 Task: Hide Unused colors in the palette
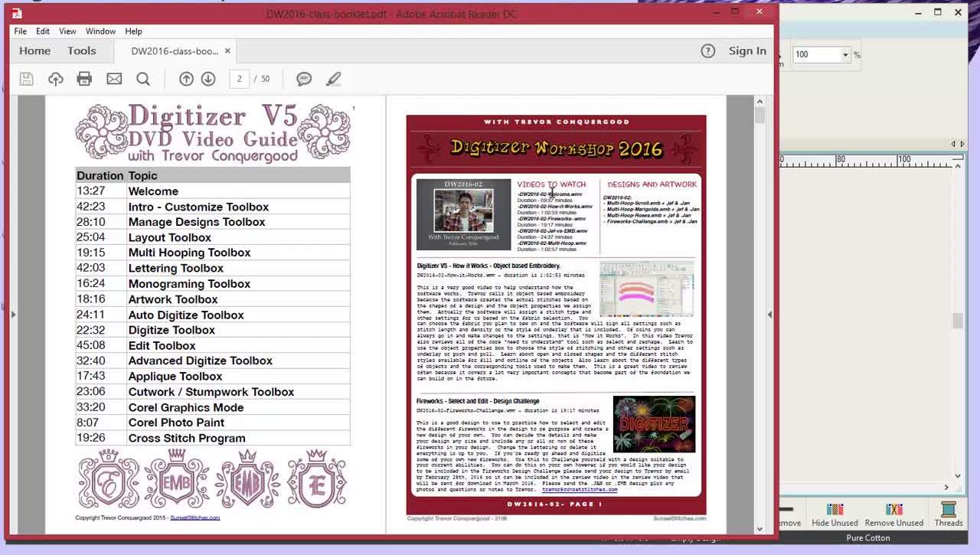click(x=834, y=514)
